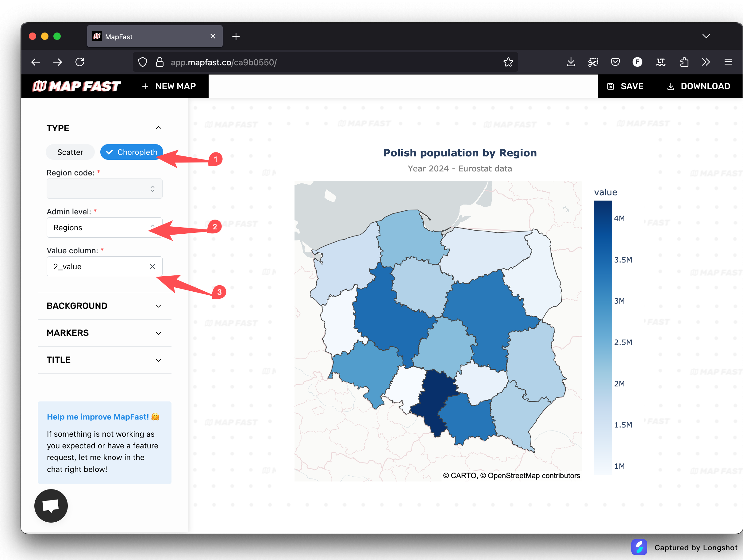This screenshot has width=743, height=560.
Task: Close the MapFast tab
Action: click(x=213, y=36)
